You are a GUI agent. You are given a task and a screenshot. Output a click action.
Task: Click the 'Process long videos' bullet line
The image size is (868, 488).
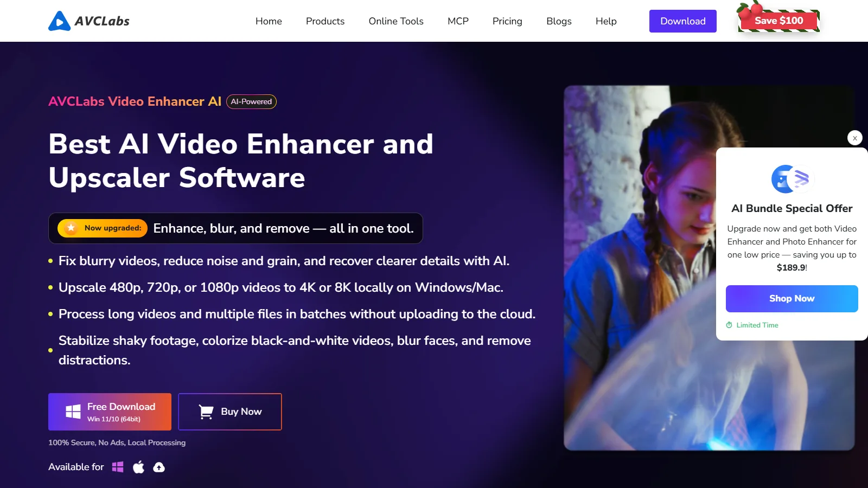tap(297, 314)
